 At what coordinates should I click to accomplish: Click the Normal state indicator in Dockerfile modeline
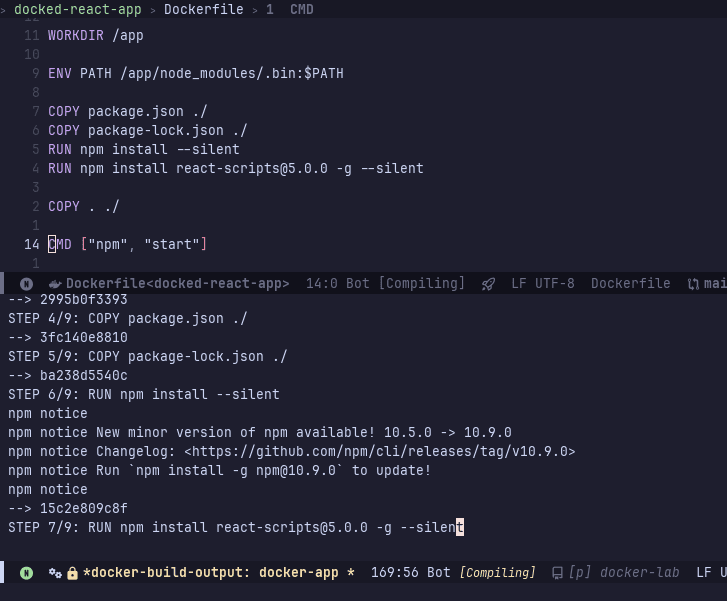pyautogui.click(x=26, y=284)
